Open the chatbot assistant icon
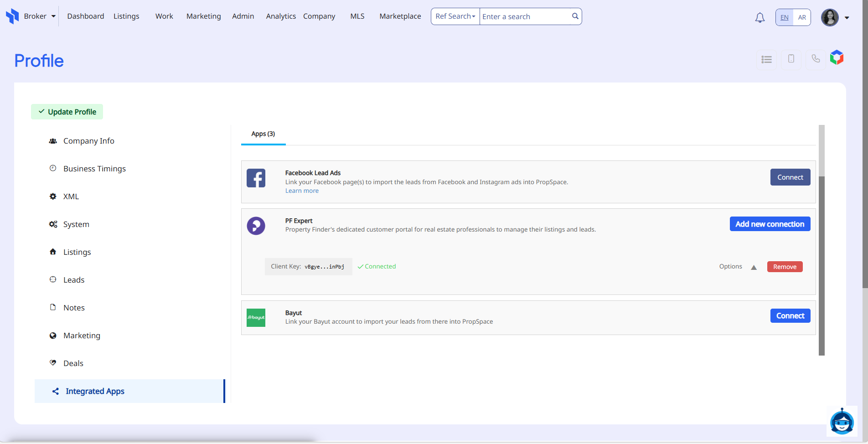Viewport: 868px width, 444px height. coord(842,422)
